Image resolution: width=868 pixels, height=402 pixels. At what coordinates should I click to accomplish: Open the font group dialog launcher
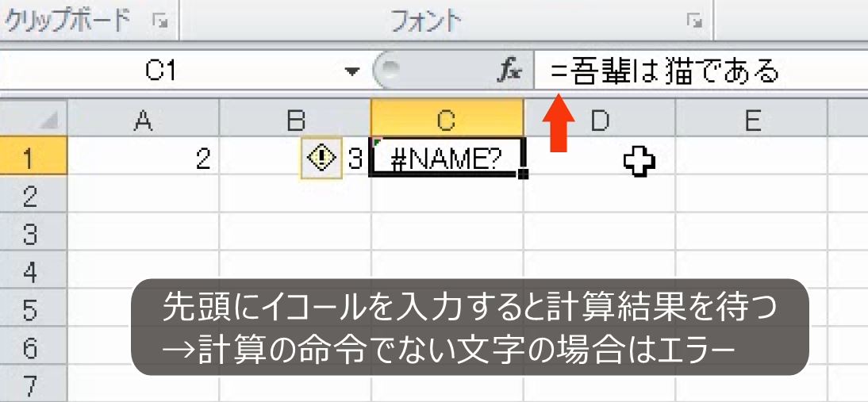[x=693, y=21]
